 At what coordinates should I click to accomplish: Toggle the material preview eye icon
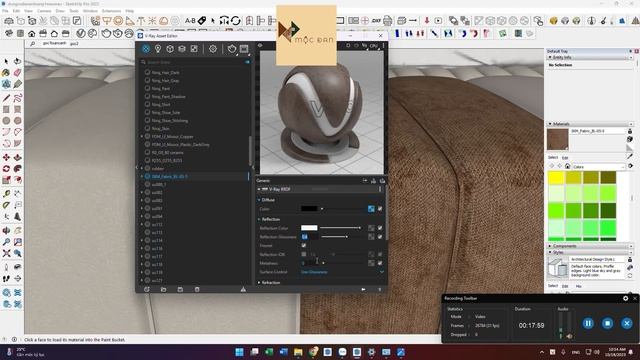point(260,45)
